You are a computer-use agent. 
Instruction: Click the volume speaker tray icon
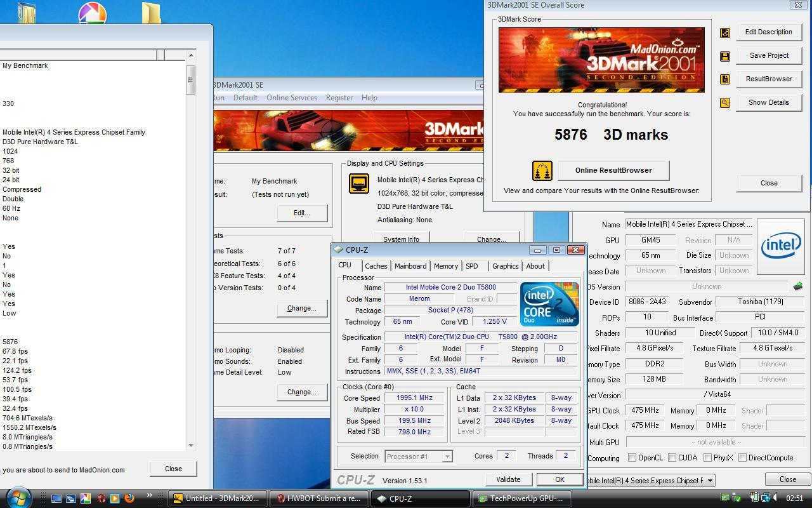click(776, 498)
